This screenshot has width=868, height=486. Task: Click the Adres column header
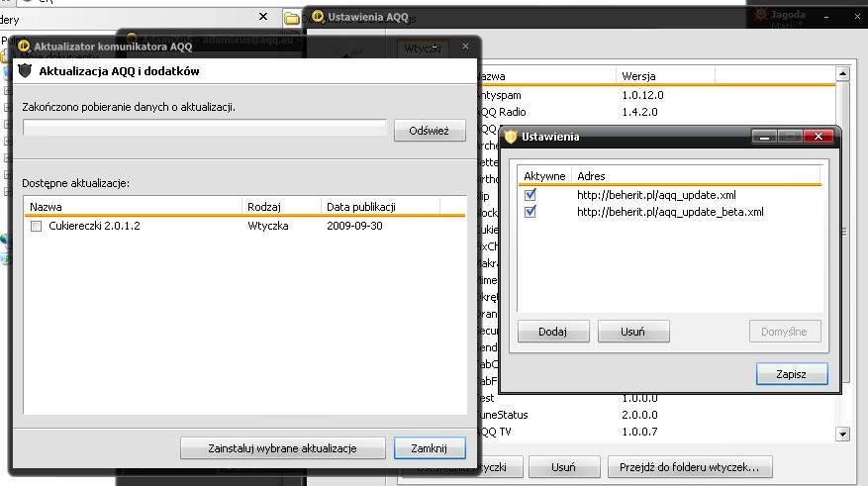click(696, 176)
